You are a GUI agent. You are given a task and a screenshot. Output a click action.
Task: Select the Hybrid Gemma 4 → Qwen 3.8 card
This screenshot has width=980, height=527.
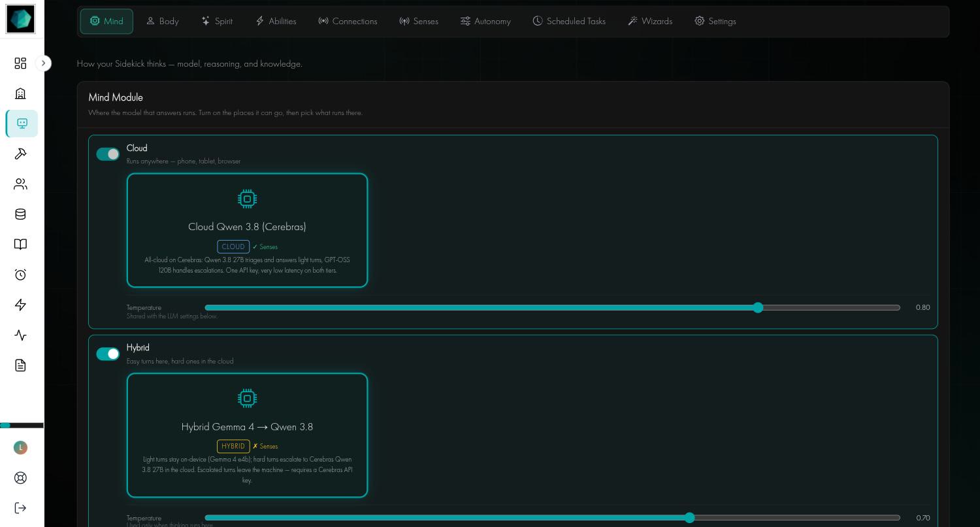tap(247, 435)
